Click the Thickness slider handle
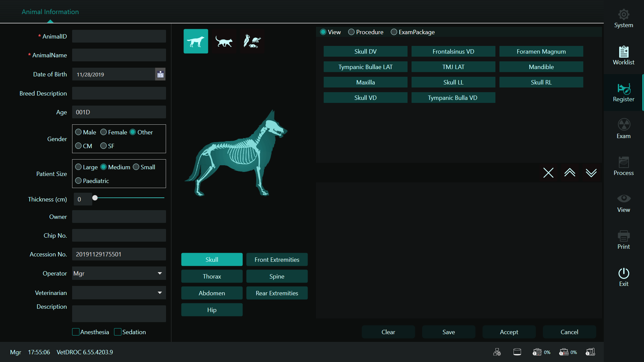The height and width of the screenshot is (362, 644). pos(95,198)
